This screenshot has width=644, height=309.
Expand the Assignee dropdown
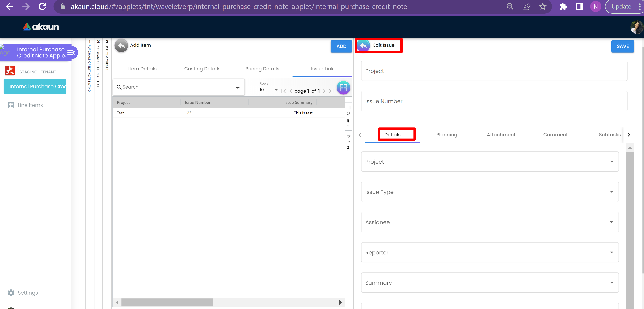(x=490, y=222)
